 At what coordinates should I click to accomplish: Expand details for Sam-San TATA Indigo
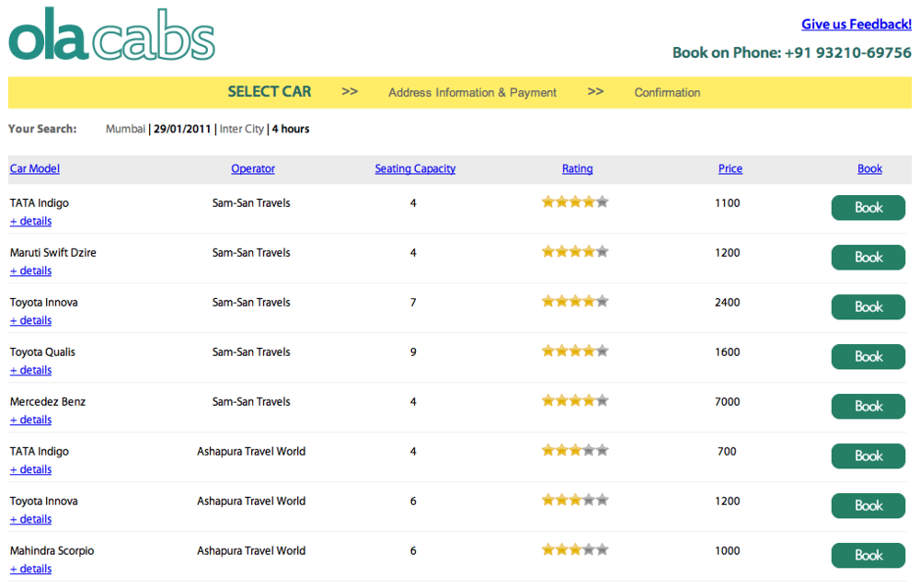tap(30, 221)
